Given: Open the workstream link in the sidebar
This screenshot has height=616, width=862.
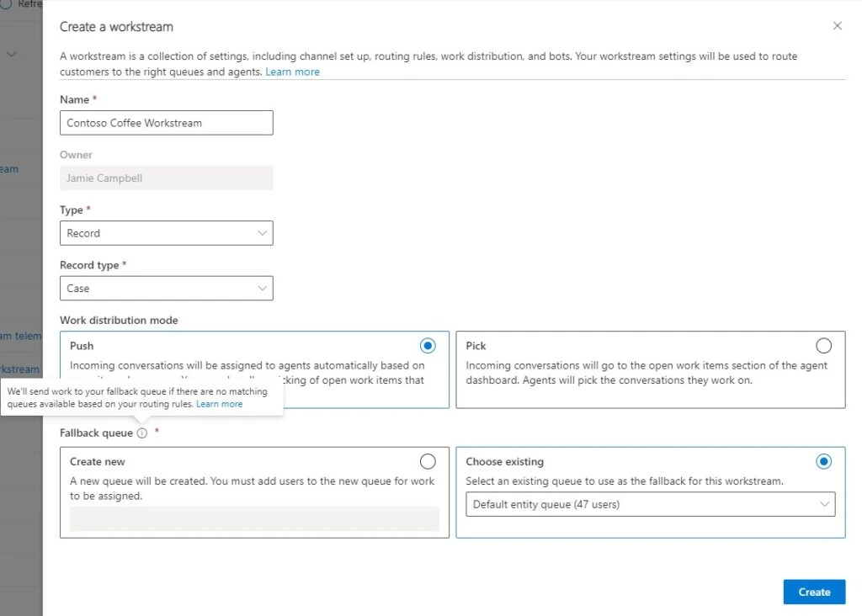Looking at the screenshot, I should click(x=20, y=369).
